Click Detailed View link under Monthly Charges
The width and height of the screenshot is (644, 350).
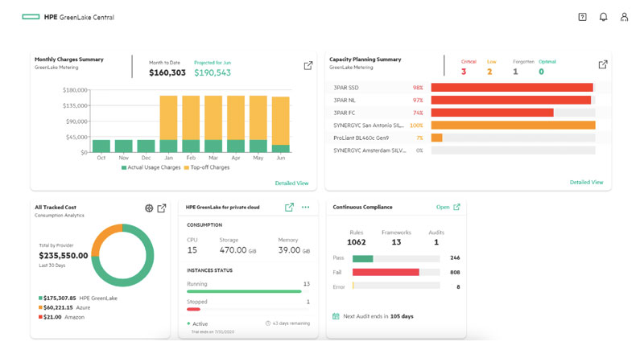click(291, 183)
